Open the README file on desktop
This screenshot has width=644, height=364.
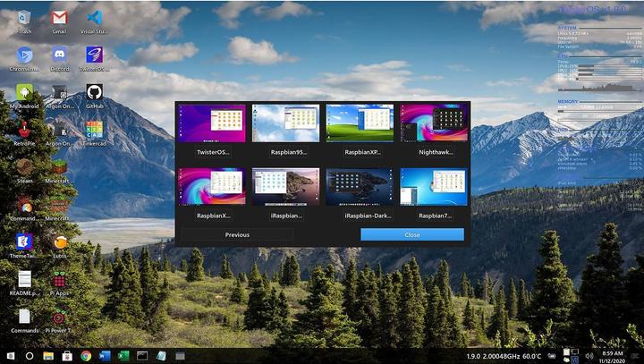pyautogui.click(x=24, y=280)
